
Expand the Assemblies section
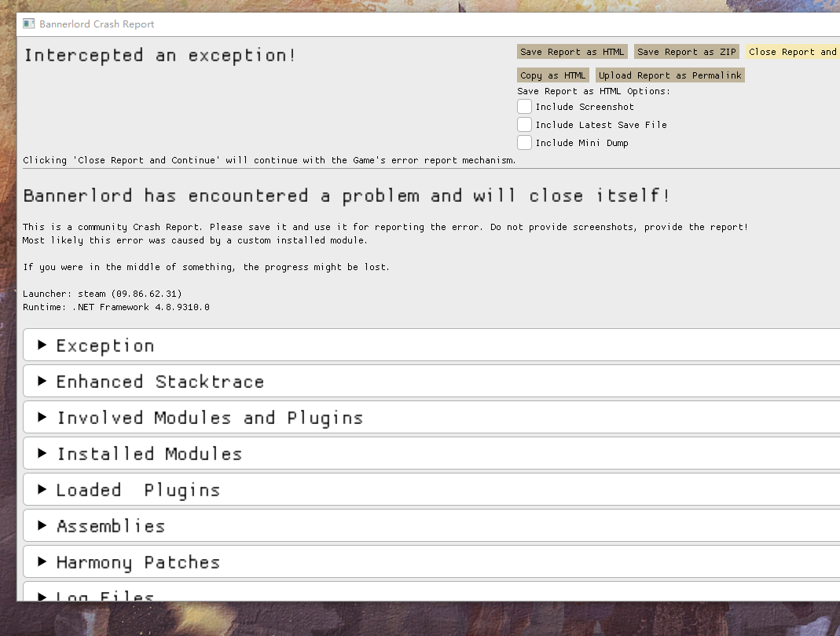click(x=431, y=526)
